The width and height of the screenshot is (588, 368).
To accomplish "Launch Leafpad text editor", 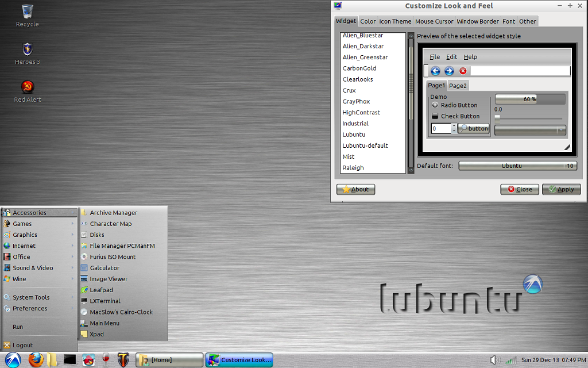I will [x=123, y=290].
